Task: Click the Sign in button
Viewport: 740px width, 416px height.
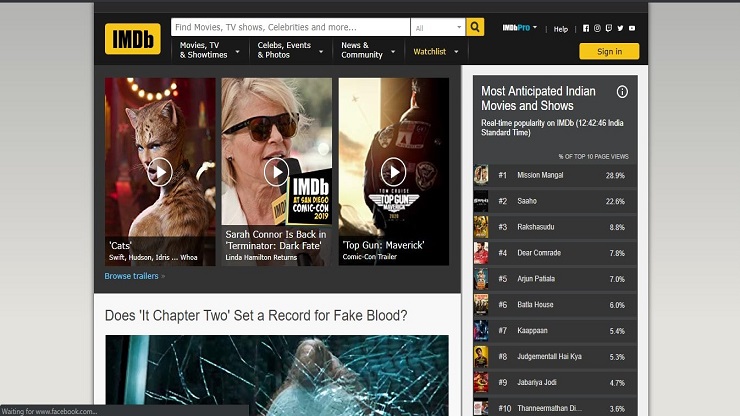Action: (609, 51)
